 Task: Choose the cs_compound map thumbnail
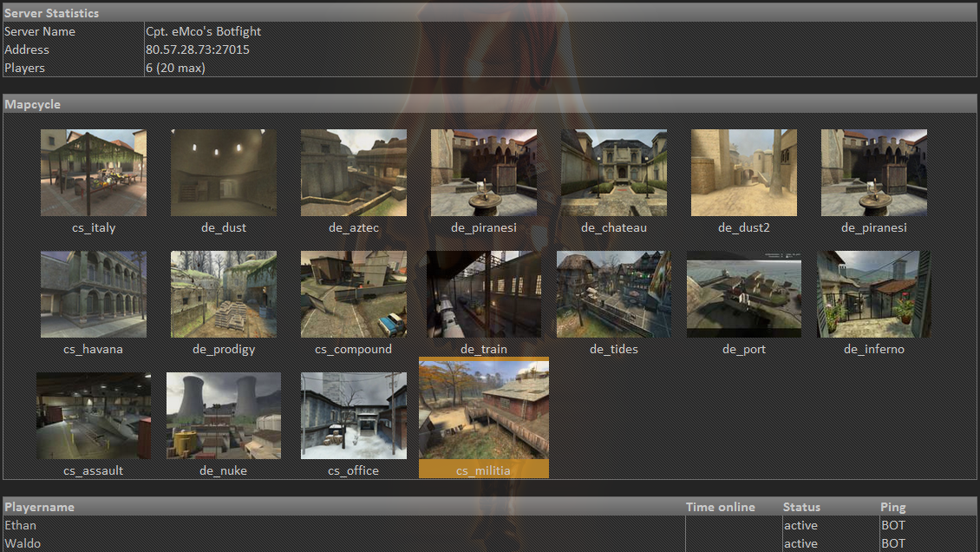coord(354,294)
